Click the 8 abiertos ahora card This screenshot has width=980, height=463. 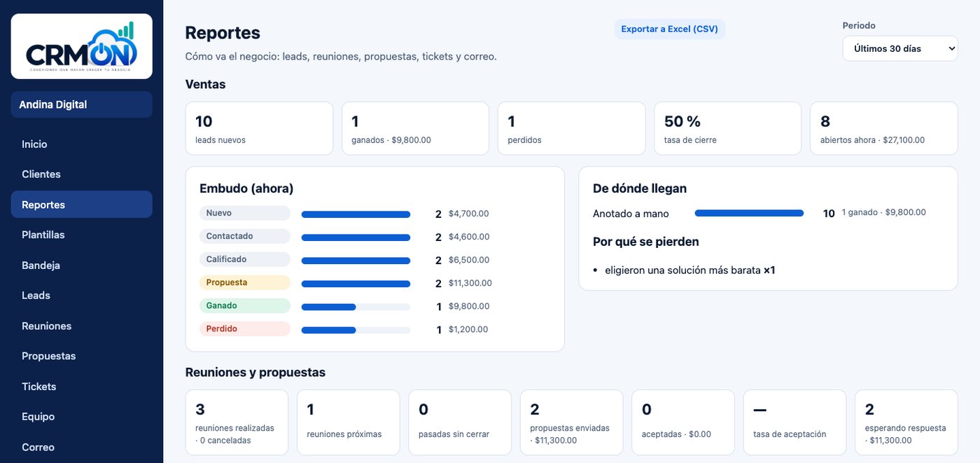884,128
